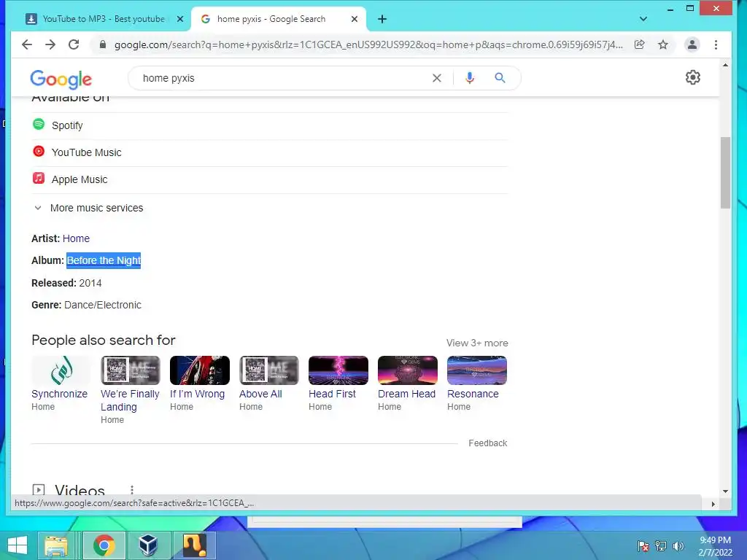Go forward to the next page
The height and width of the screenshot is (560, 747).
(x=50, y=44)
